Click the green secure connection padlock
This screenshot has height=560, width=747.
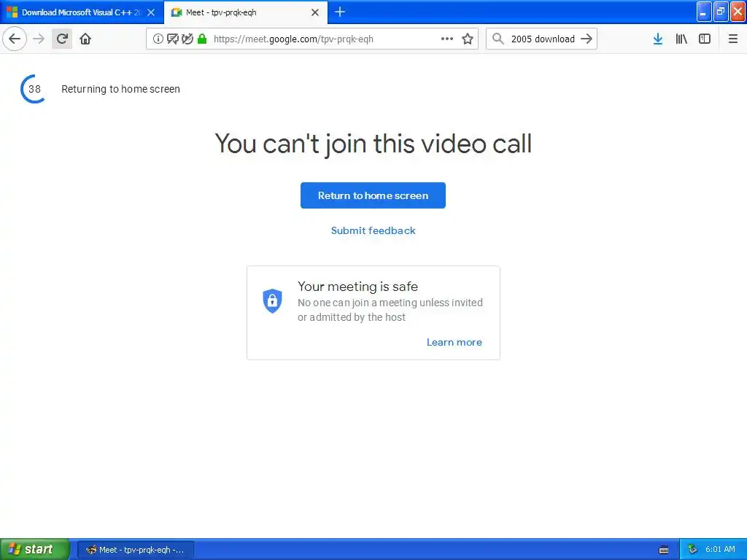pyautogui.click(x=202, y=39)
